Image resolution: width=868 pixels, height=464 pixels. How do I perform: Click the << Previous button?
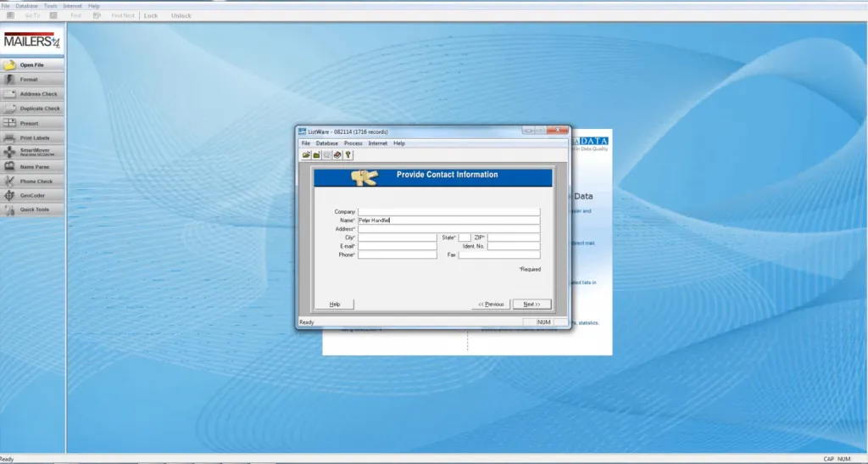491,304
